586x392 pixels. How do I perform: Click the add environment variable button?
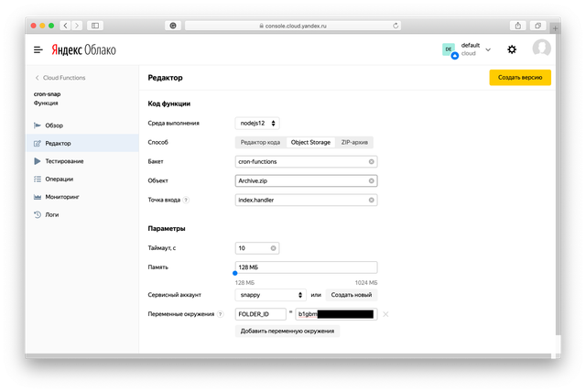click(288, 331)
